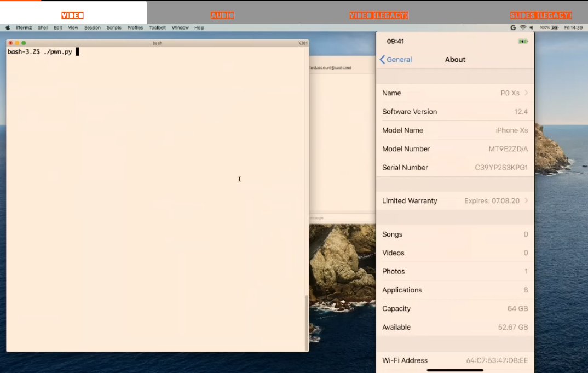Select the Software Version 12.4 row

[455, 112]
